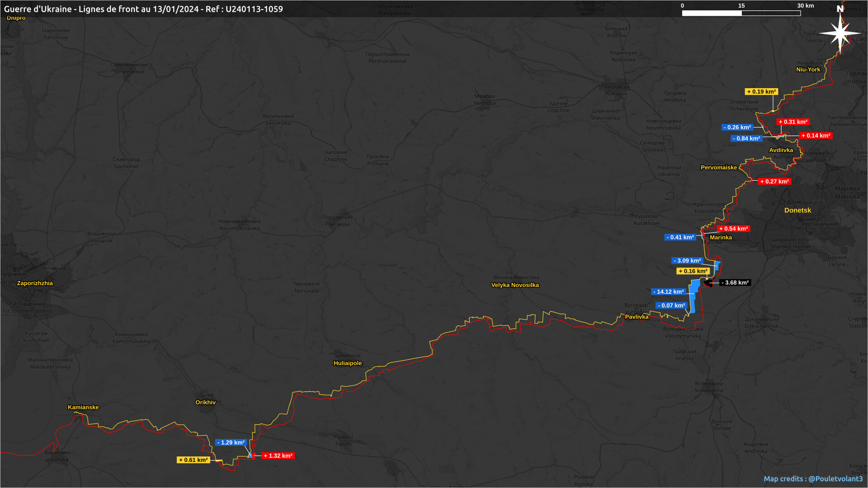
Task: Click the '- 0.26 km²' blue label
Action: tap(737, 127)
